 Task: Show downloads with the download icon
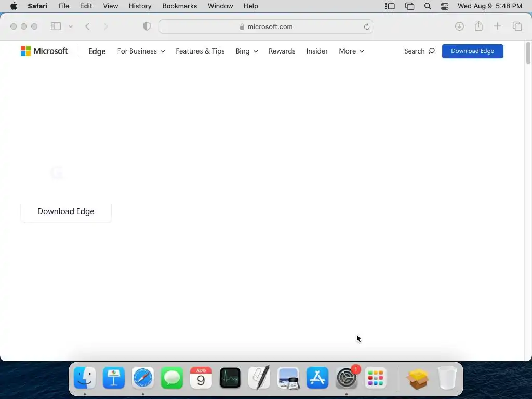(x=459, y=26)
